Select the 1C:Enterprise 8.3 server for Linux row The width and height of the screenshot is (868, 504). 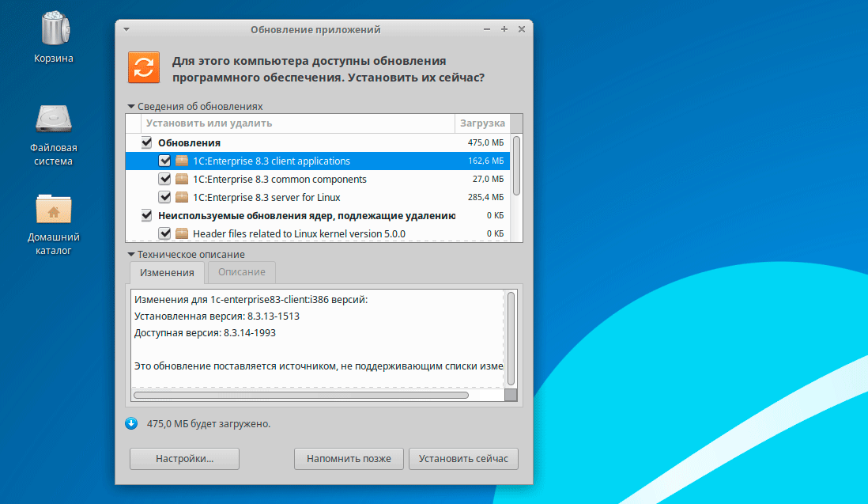point(318,197)
